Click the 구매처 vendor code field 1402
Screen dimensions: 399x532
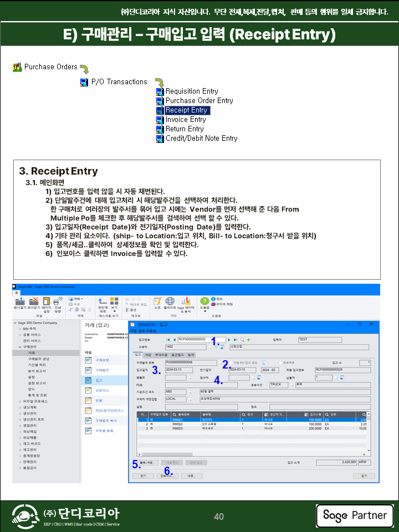tap(186, 347)
